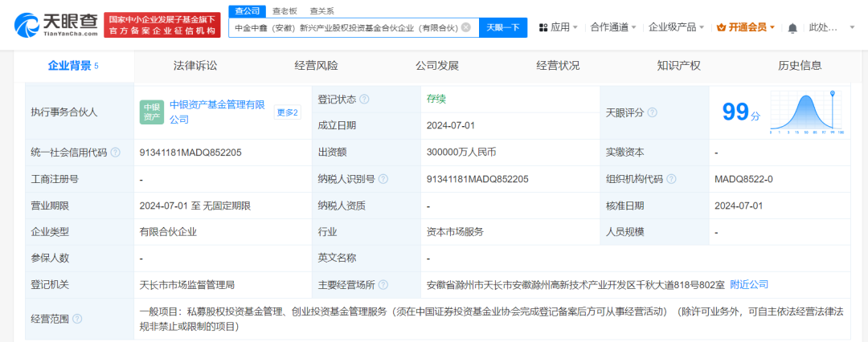Expand the 开通会员 menu
The height and width of the screenshot is (342, 868).
pyautogui.click(x=746, y=27)
